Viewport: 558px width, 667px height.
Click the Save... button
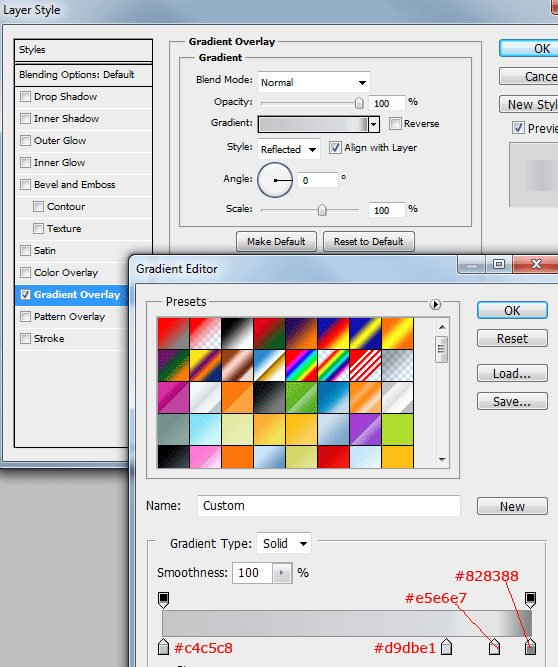[x=512, y=402]
